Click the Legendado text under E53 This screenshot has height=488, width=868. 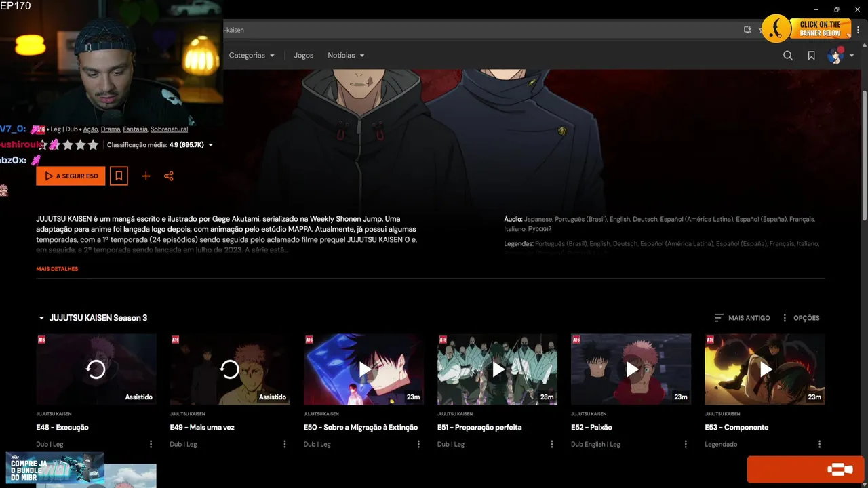(x=721, y=445)
